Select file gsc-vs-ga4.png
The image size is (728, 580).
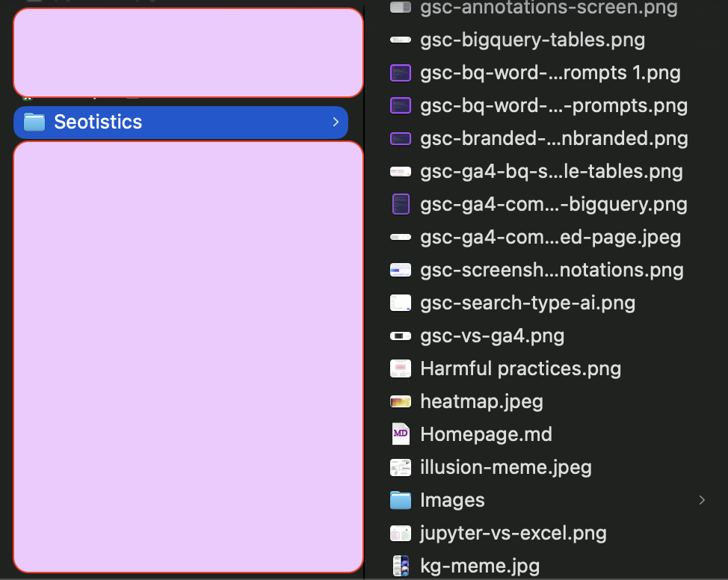[x=492, y=336]
